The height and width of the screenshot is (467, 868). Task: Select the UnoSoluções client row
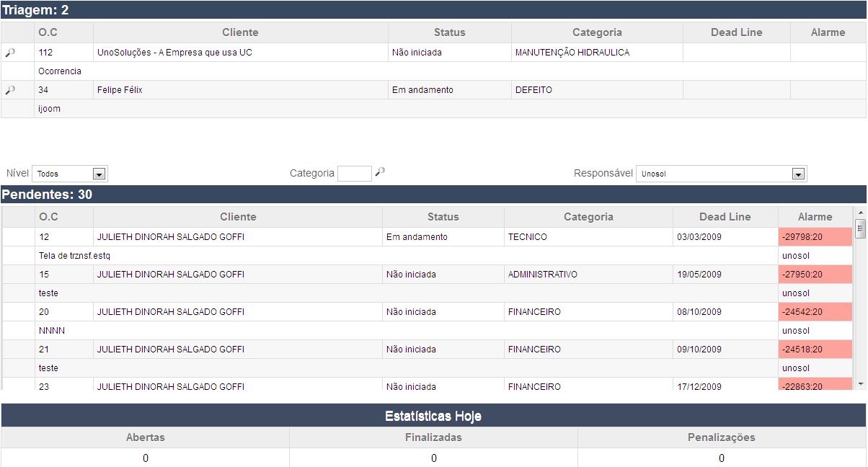pyautogui.click(x=174, y=53)
